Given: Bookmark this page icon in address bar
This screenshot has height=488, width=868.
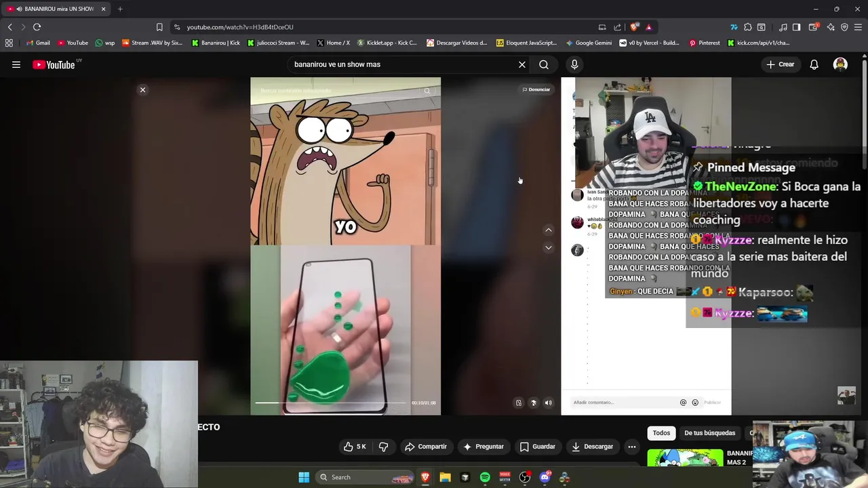Looking at the screenshot, I should 159,27.
